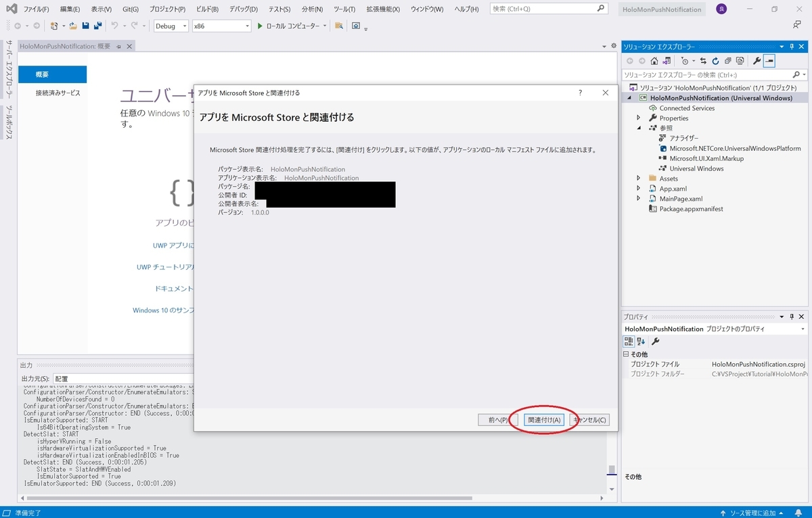The height and width of the screenshot is (518, 812).
Task: Close the HoloMonPushNotification: 概要 document tab
Action: pos(130,46)
